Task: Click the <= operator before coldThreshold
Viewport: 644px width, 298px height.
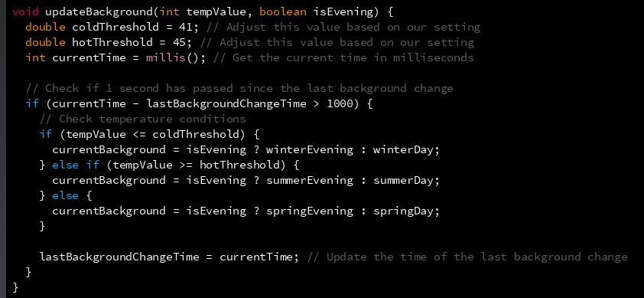Action: [x=139, y=134]
